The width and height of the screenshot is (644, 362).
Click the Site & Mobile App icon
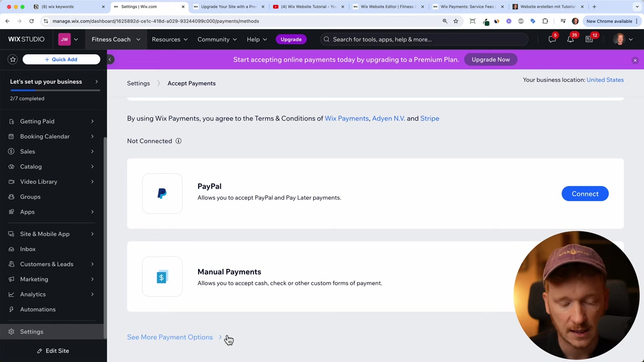[12, 234]
